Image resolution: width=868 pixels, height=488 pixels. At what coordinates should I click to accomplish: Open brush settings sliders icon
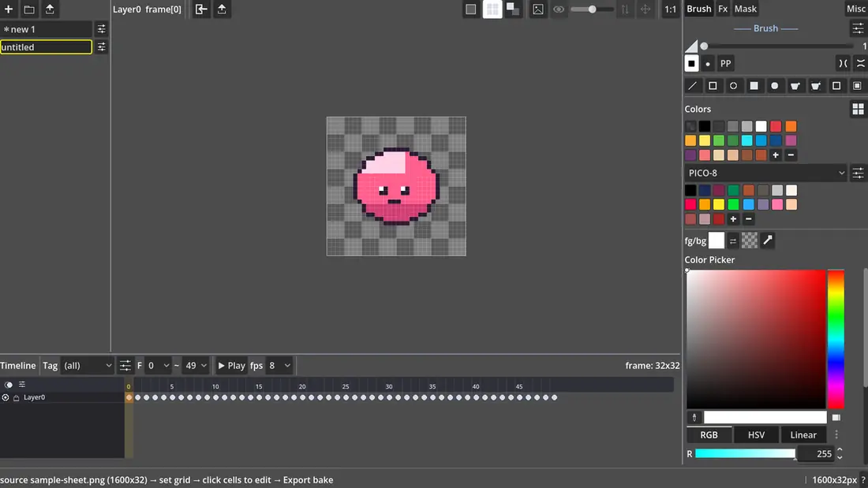(858, 28)
